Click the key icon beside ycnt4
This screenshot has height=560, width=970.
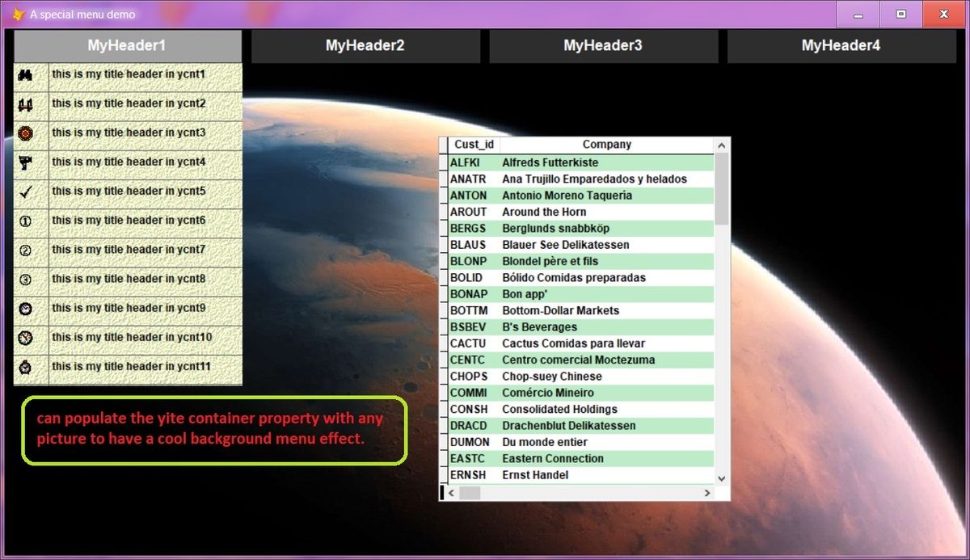[x=26, y=162]
